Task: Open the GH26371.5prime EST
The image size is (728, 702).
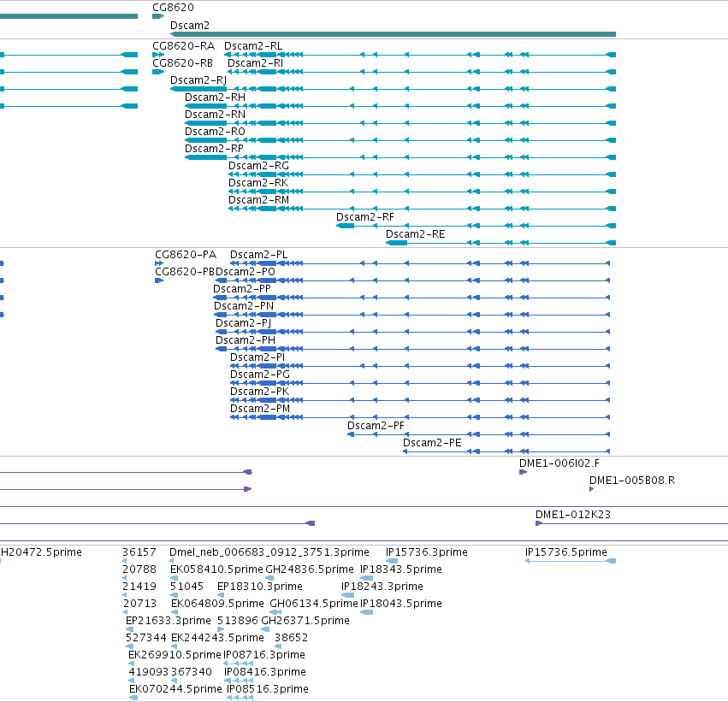Action: (305, 621)
